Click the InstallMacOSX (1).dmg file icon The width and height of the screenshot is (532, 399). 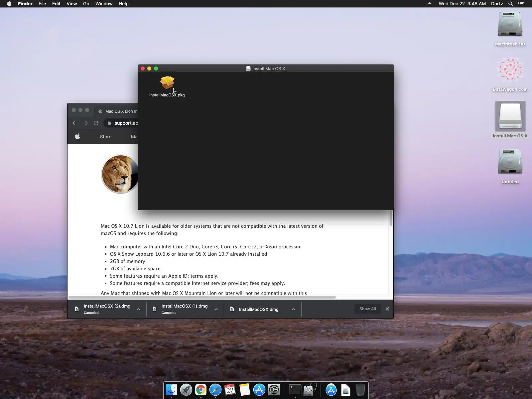tap(155, 309)
